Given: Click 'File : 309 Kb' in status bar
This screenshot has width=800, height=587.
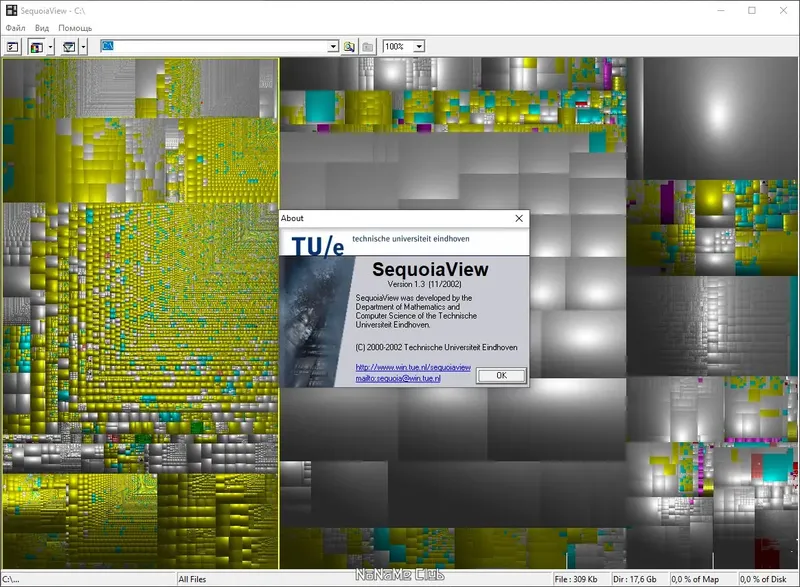Looking at the screenshot, I should pyautogui.click(x=576, y=579).
